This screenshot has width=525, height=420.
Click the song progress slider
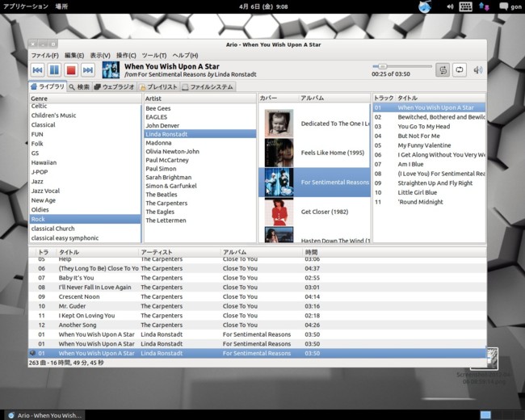tap(401, 66)
